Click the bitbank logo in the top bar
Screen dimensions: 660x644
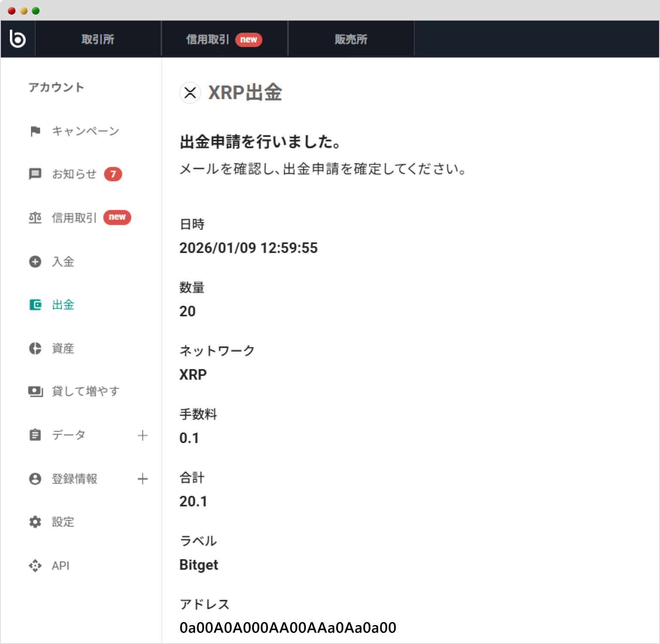coord(17,38)
